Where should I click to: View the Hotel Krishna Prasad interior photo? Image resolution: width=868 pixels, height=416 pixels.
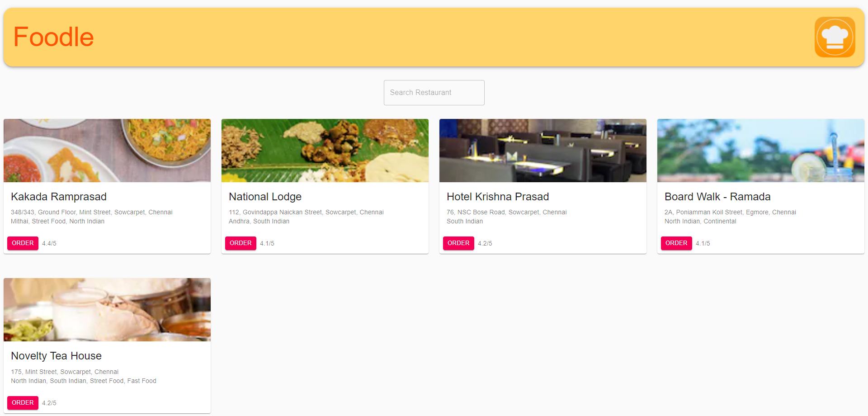click(542, 150)
